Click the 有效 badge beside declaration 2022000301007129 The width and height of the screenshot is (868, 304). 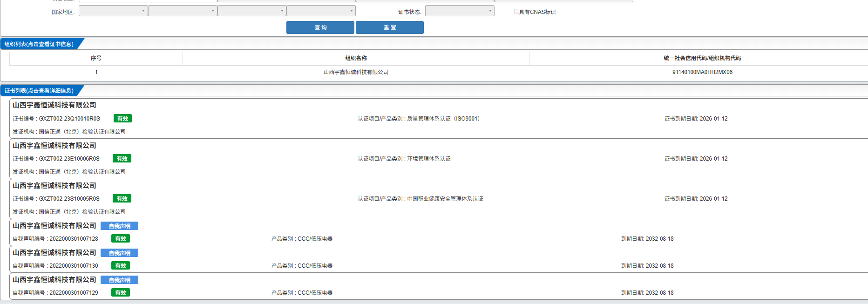[121, 293]
